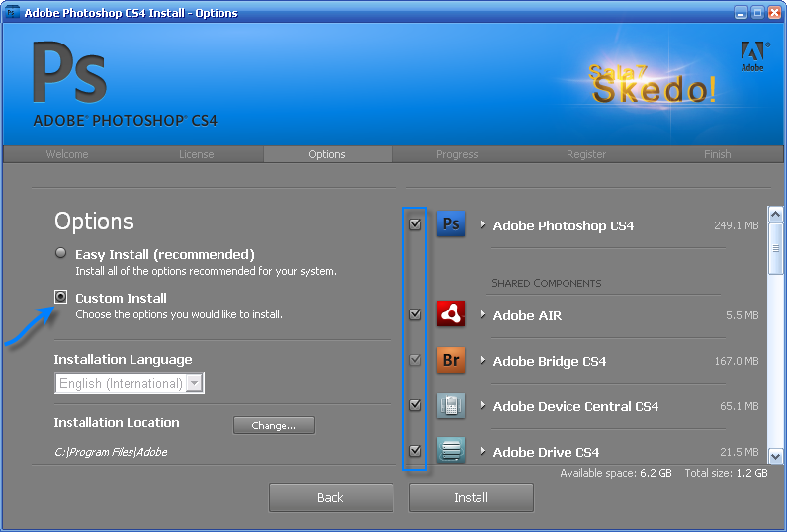Image resolution: width=787 pixels, height=532 pixels.
Task: Uncheck the Adobe Device Central CS4 checkbox
Action: (415, 405)
